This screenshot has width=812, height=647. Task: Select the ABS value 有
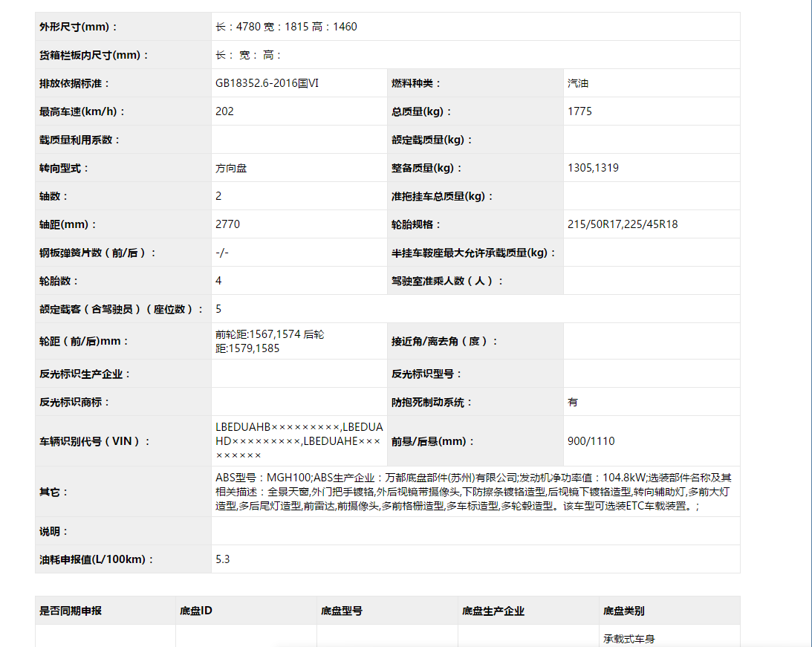pyautogui.click(x=573, y=402)
